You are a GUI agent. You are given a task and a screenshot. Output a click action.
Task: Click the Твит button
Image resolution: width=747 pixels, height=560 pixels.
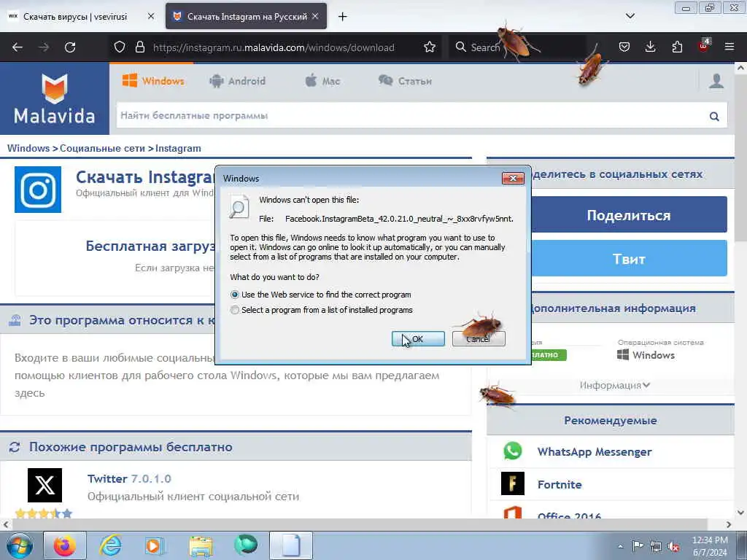tap(629, 259)
